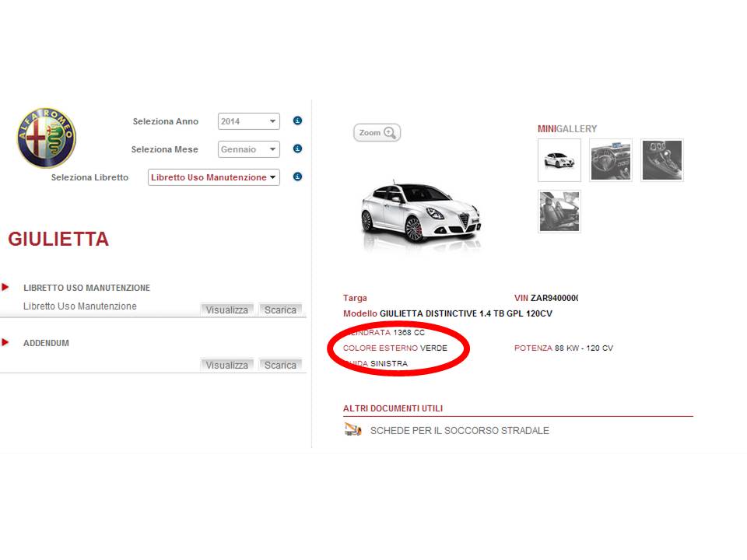Select the seats thumbnail in mini gallery

coord(559,211)
